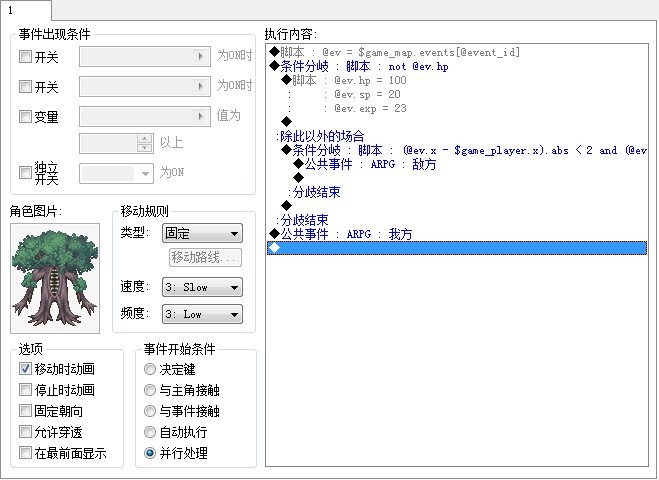Uncheck 移动时动画 option
Image resolution: width=659 pixels, height=480 pixels.
[25, 369]
